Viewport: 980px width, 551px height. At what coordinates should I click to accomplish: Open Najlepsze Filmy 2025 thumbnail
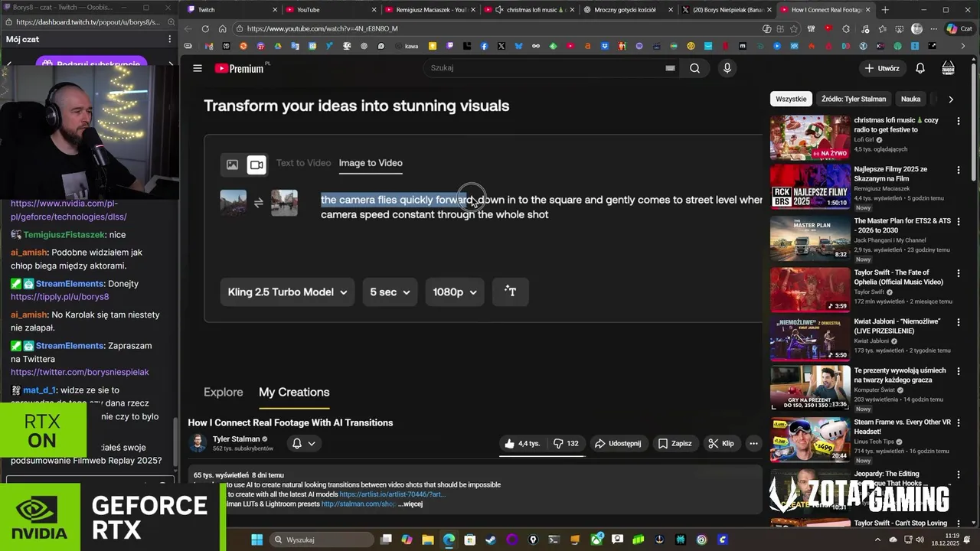(x=810, y=187)
